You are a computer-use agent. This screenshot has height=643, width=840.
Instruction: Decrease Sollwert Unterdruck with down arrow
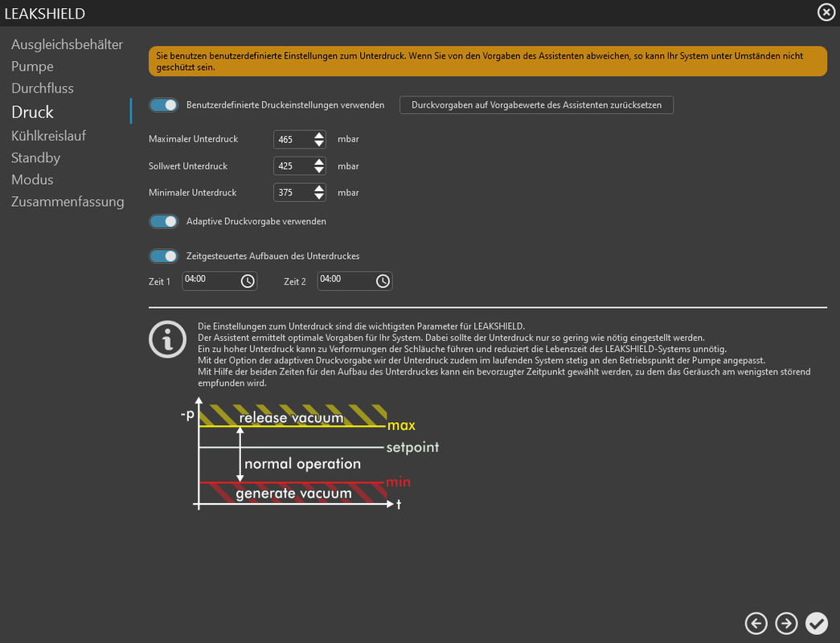coord(319,170)
